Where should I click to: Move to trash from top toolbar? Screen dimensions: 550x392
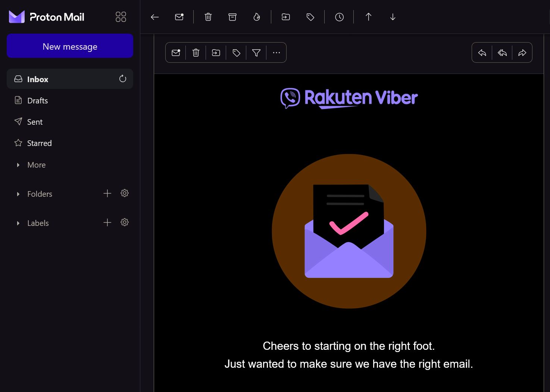[x=208, y=17]
